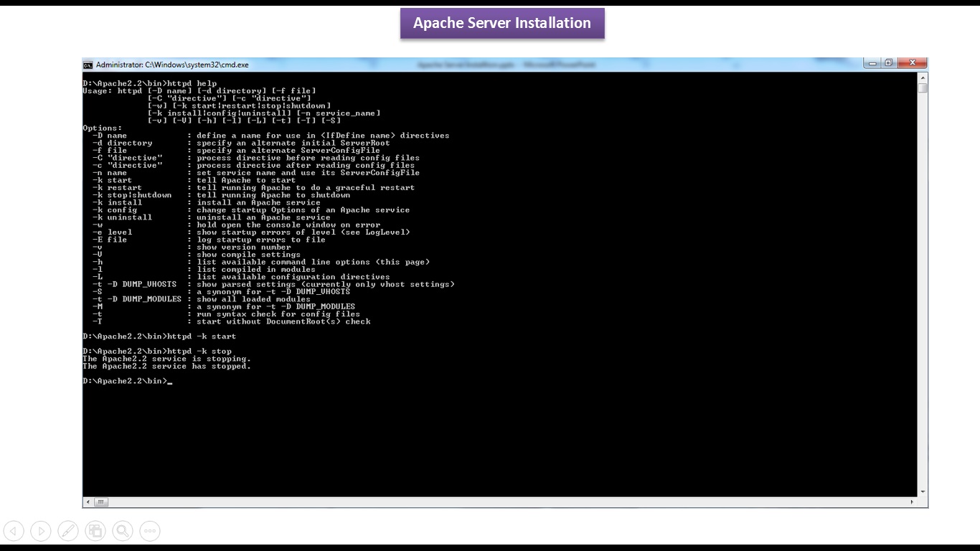Click 'run syntax check for config files'

coord(278,314)
